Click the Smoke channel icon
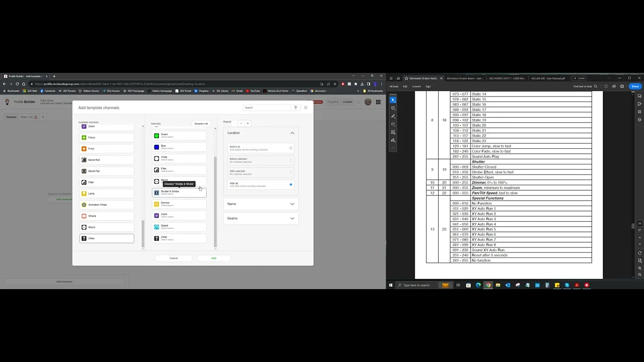This screenshot has height=362, width=644. point(84,216)
